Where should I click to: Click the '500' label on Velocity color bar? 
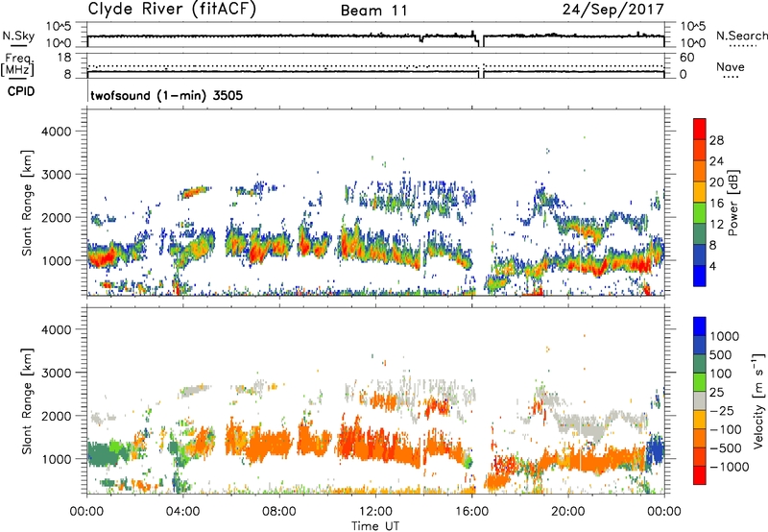tap(721, 354)
